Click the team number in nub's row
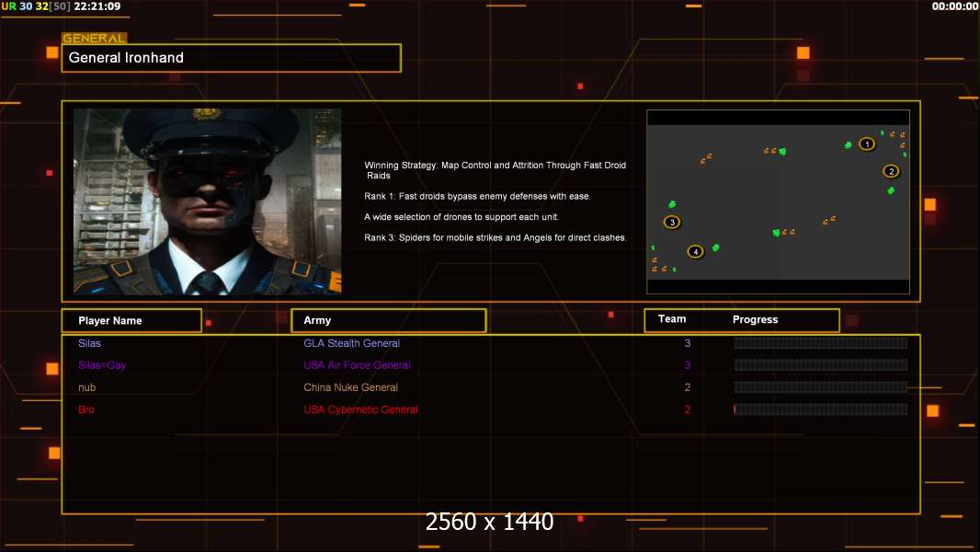980x552 pixels. coord(688,387)
